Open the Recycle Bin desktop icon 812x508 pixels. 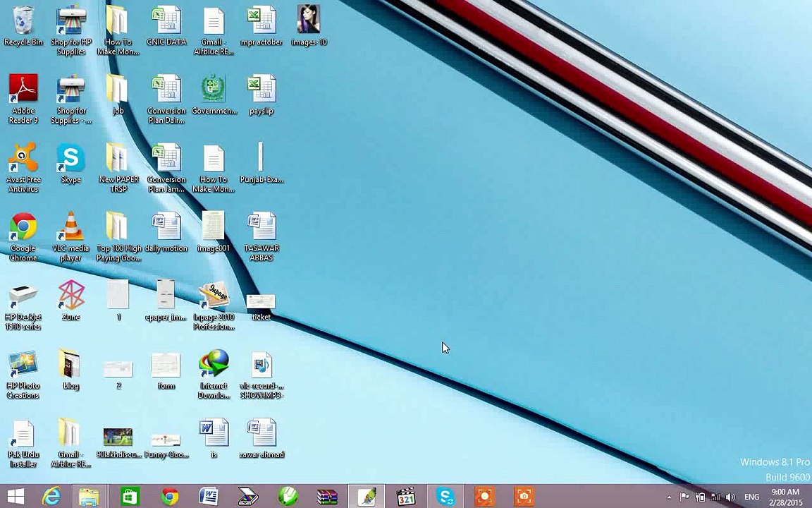click(23, 25)
